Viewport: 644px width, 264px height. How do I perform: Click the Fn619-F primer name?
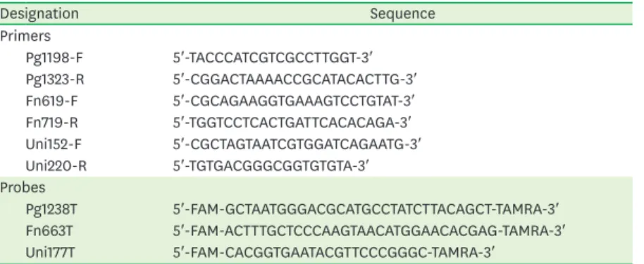click(51, 101)
